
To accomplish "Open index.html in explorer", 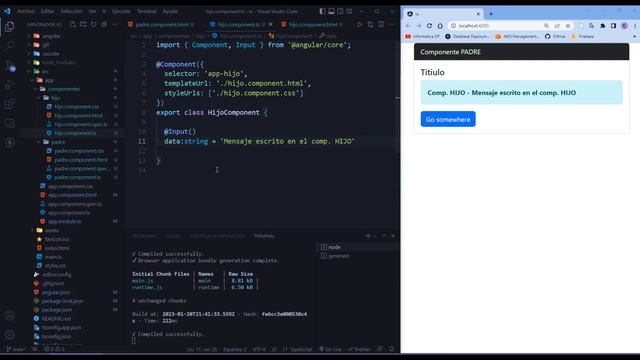I will (x=57, y=248).
